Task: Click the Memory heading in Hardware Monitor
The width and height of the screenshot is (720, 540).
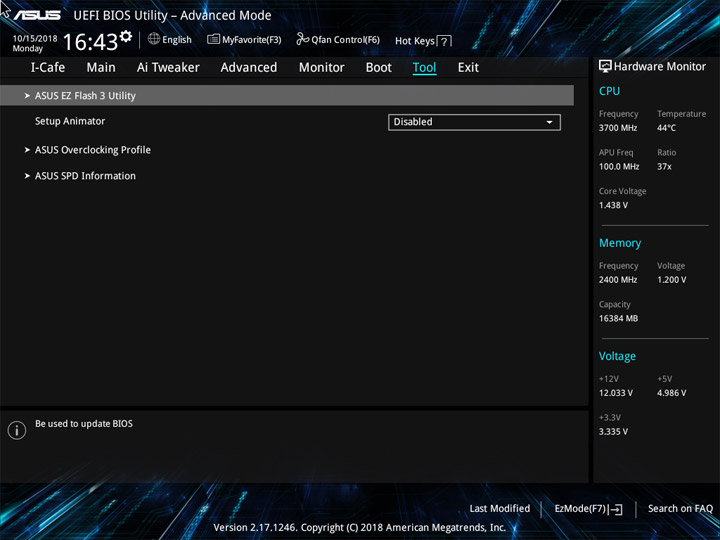Action: 620,243
